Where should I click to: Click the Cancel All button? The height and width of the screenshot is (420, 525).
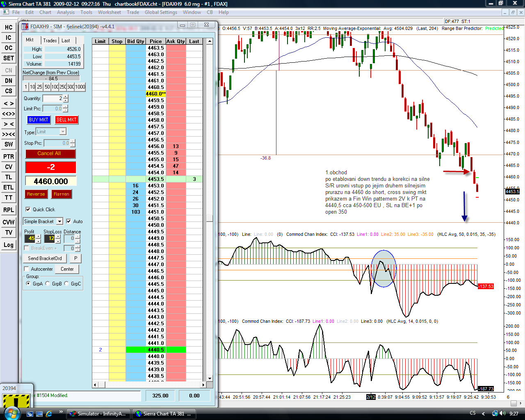click(x=50, y=153)
